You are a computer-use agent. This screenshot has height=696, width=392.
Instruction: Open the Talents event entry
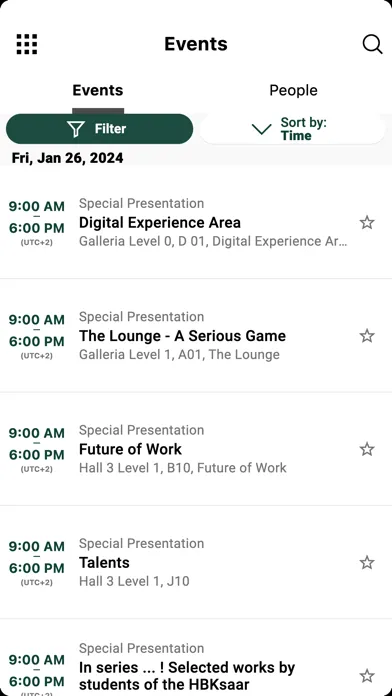(104, 563)
